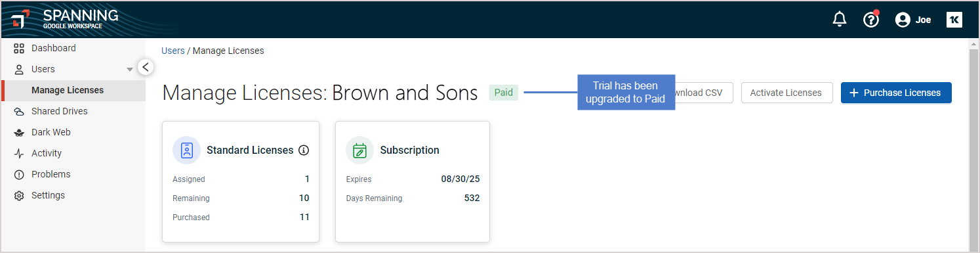980x253 pixels.
Task: Click the Purchase Licenses button
Action: [896, 93]
